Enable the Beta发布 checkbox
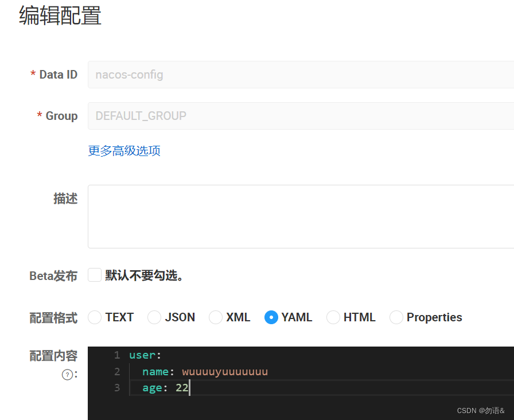Image resolution: width=514 pixels, height=420 pixels. (94, 275)
